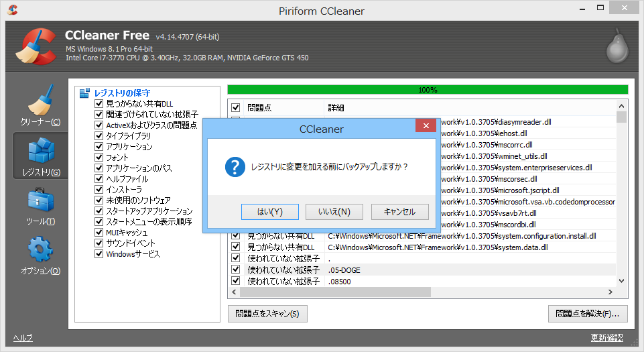Uncheck the .08500 row checkbox

[x=235, y=281]
